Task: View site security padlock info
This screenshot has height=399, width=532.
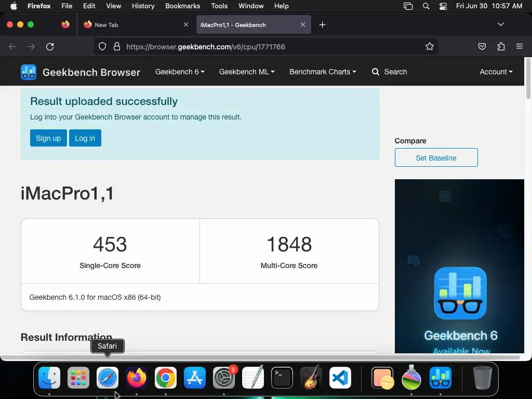Action: point(117,46)
